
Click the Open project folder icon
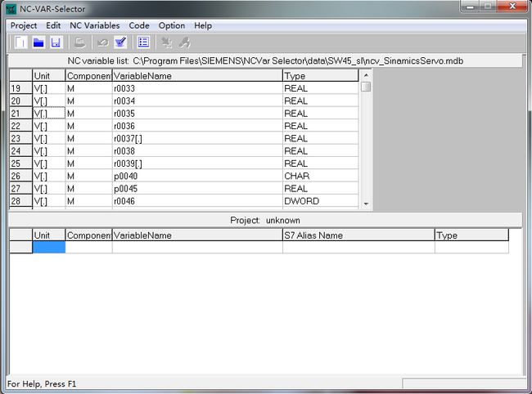(38, 43)
